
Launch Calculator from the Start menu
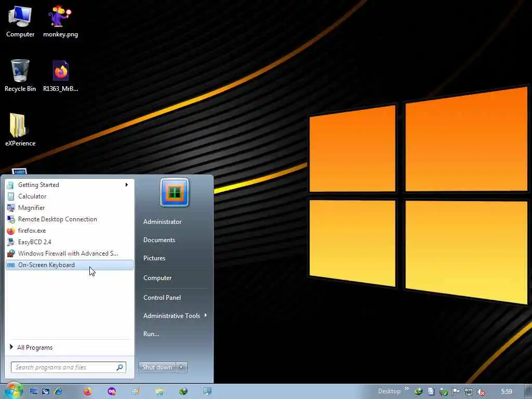tap(69, 196)
